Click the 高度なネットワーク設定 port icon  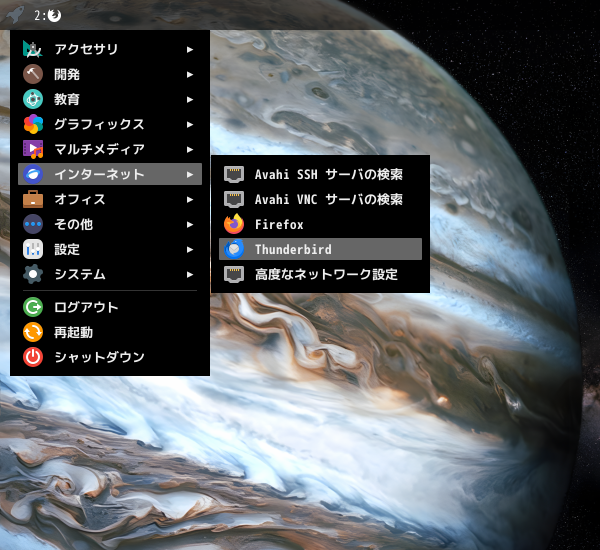(x=234, y=274)
